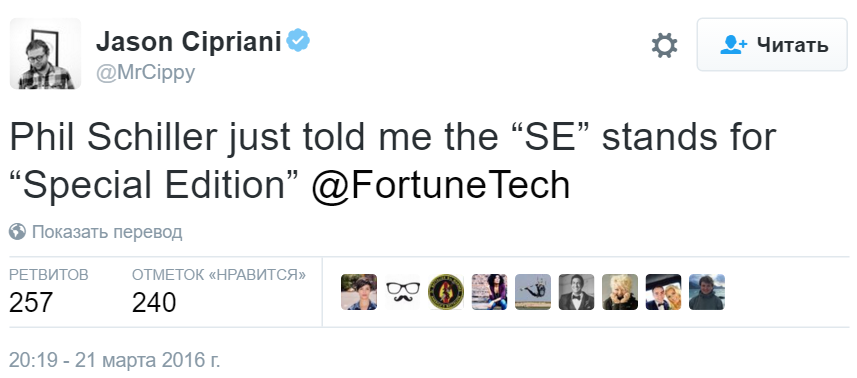Open black-and-white avatar of man in bow tie
Image resolution: width=857 pixels, height=378 pixels.
pos(577,292)
